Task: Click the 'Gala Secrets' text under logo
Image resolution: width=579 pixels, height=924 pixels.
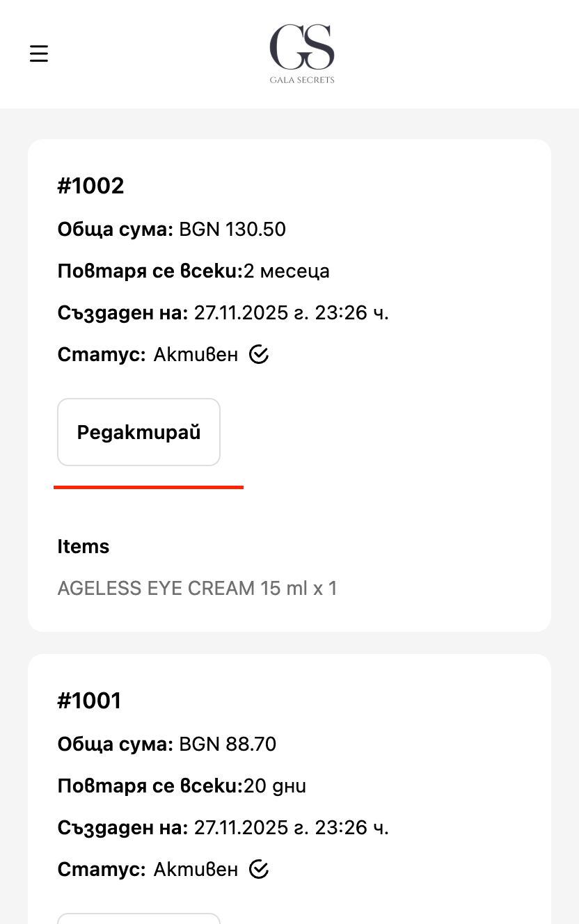Action: pos(302,80)
